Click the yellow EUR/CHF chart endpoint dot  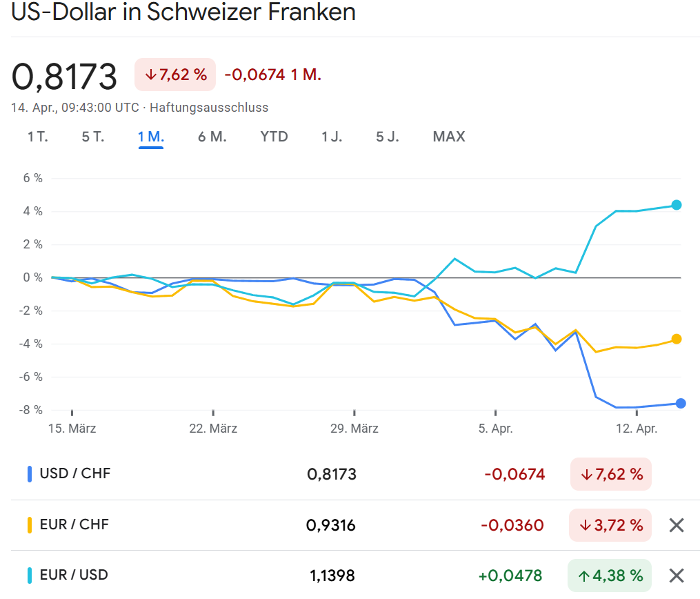pos(677,339)
